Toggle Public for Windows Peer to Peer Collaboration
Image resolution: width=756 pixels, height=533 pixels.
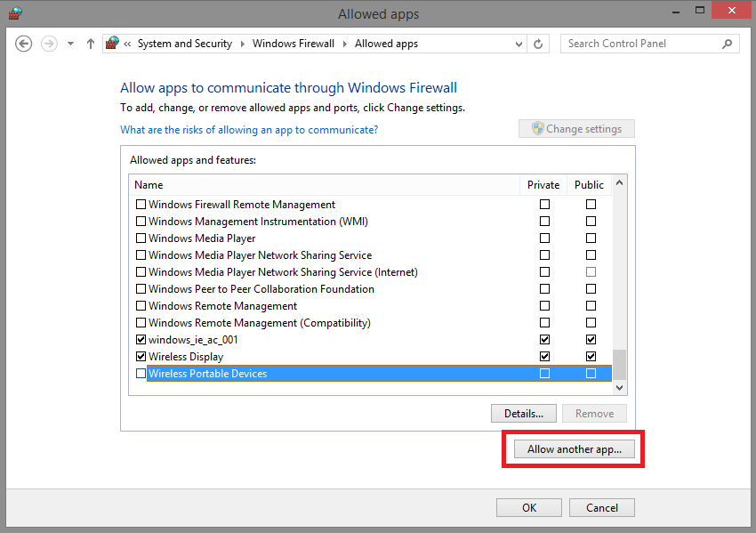click(x=591, y=289)
